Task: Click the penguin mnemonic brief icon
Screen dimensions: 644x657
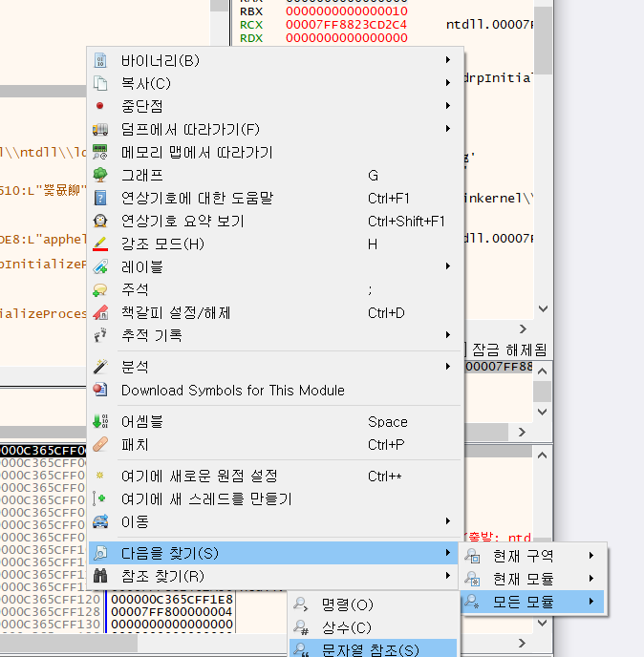Action: 100,221
